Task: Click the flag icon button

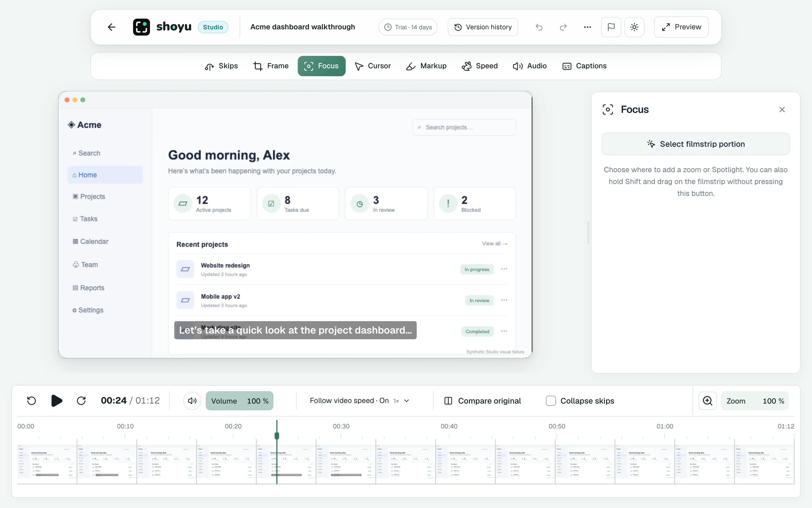Action: pos(611,27)
